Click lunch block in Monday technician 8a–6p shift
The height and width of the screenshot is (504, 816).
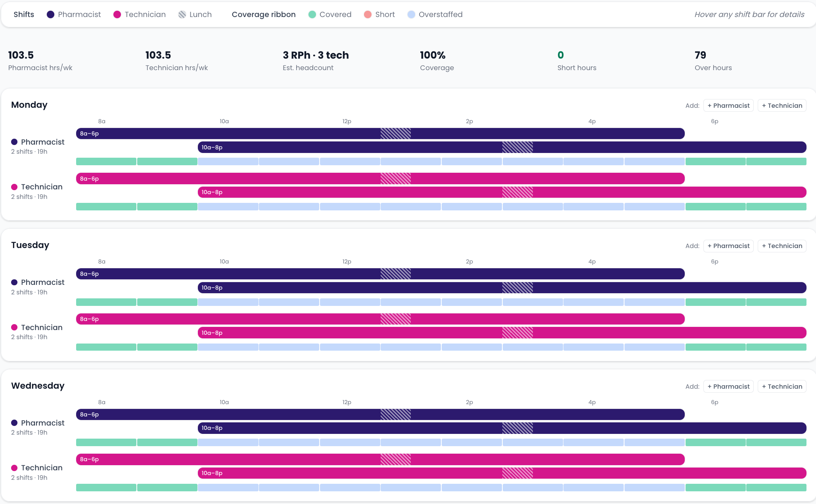pyautogui.click(x=396, y=179)
